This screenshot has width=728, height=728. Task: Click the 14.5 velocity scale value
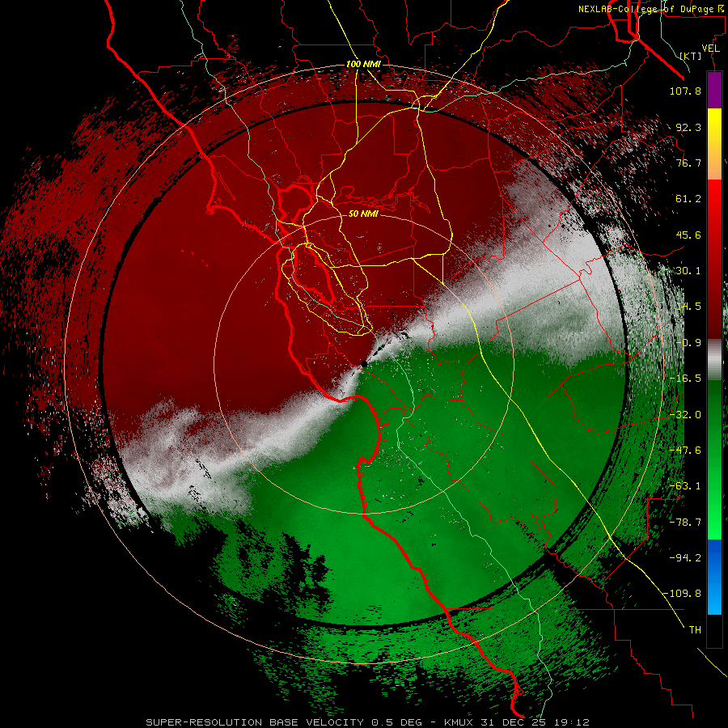[688, 307]
